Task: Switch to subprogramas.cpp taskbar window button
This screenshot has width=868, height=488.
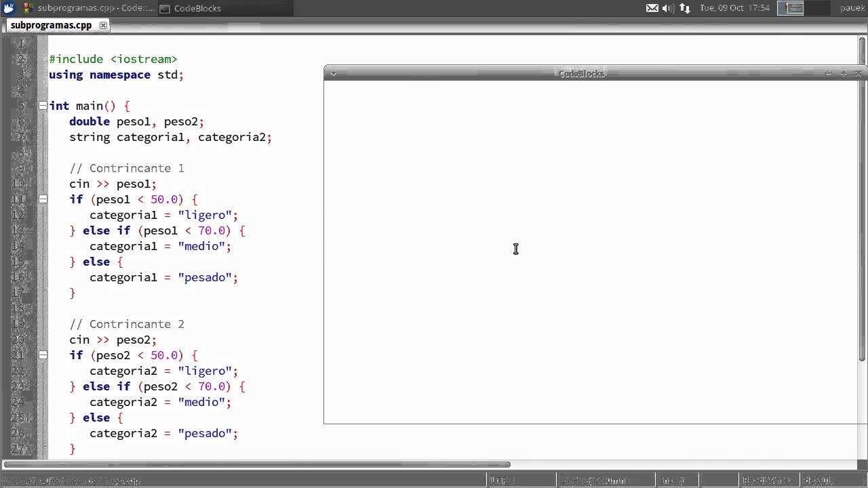Action: coord(87,8)
